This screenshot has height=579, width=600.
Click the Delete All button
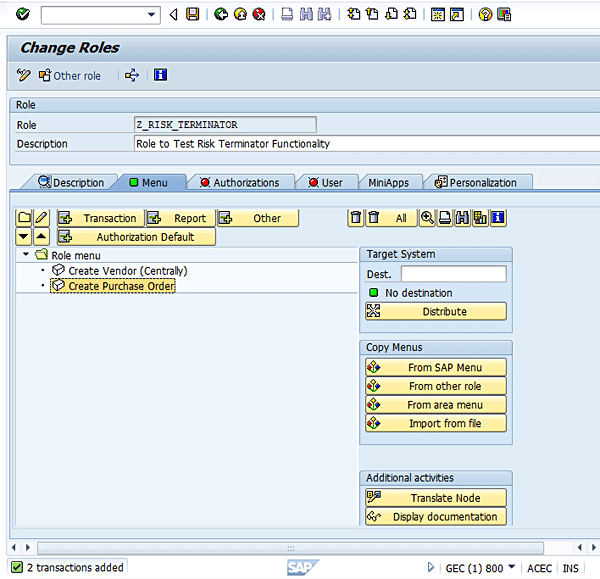pyautogui.click(x=391, y=218)
